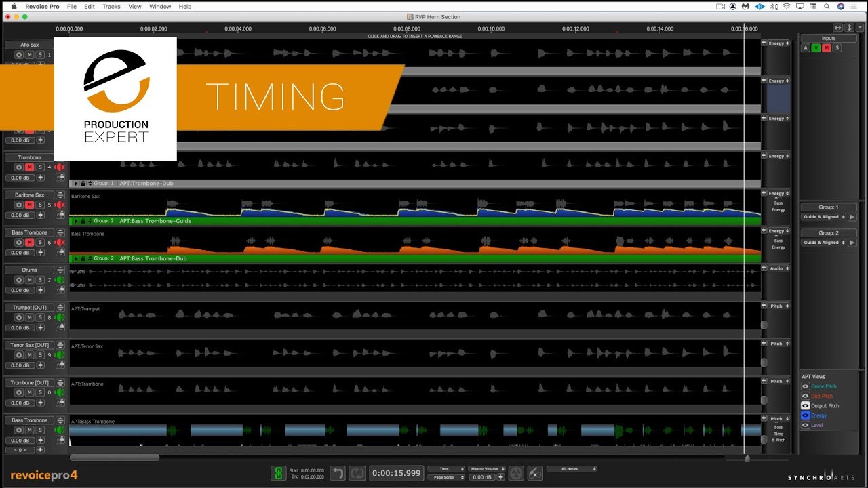Toggle Mute on Trombone track 4
Viewport: 868px width, 488px height.
[30, 167]
